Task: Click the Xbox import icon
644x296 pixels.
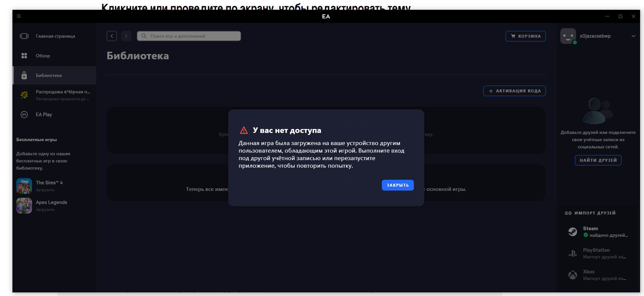Action: pyautogui.click(x=572, y=275)
